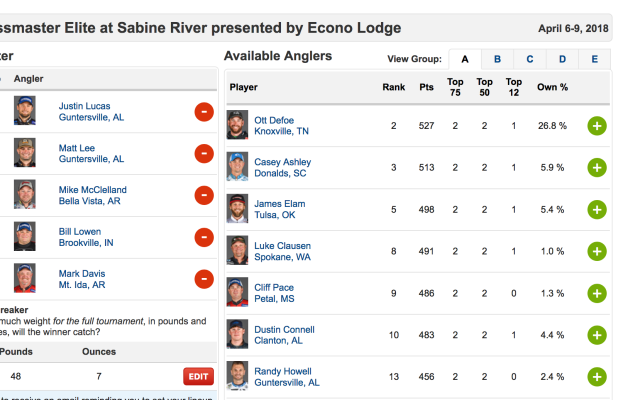This screenshot has height=400, width=628.
Task: Click the red EDIT tiebreaker button
Action: [198, 377]
